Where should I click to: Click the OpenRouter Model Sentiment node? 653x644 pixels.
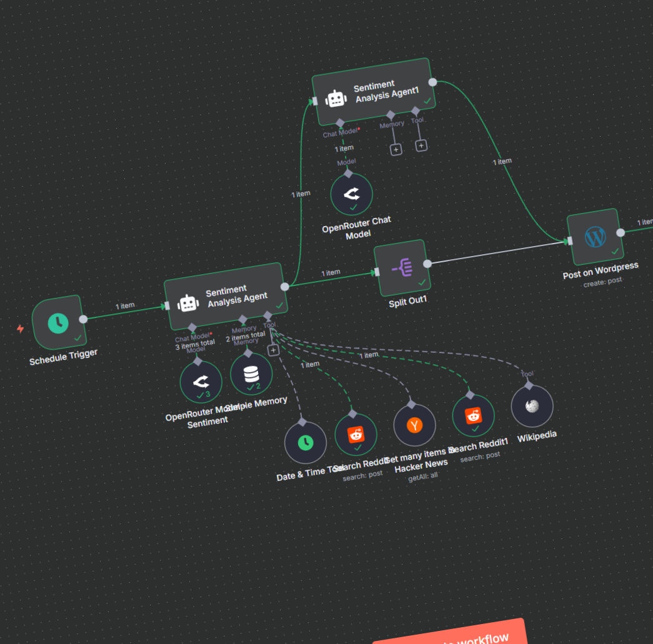201,382
